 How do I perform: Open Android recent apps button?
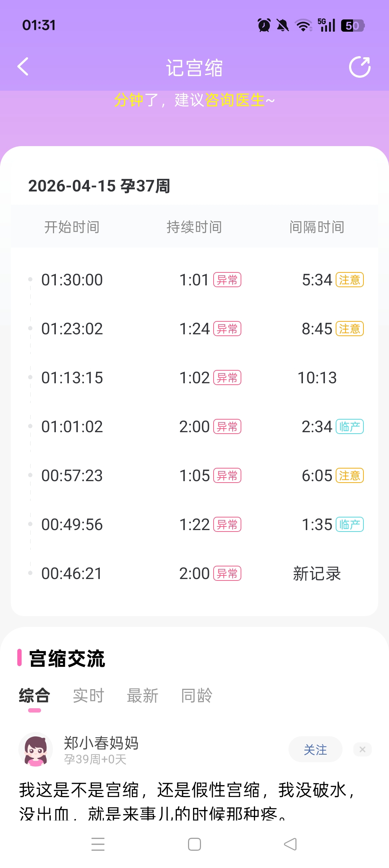(x=98, y=844)
